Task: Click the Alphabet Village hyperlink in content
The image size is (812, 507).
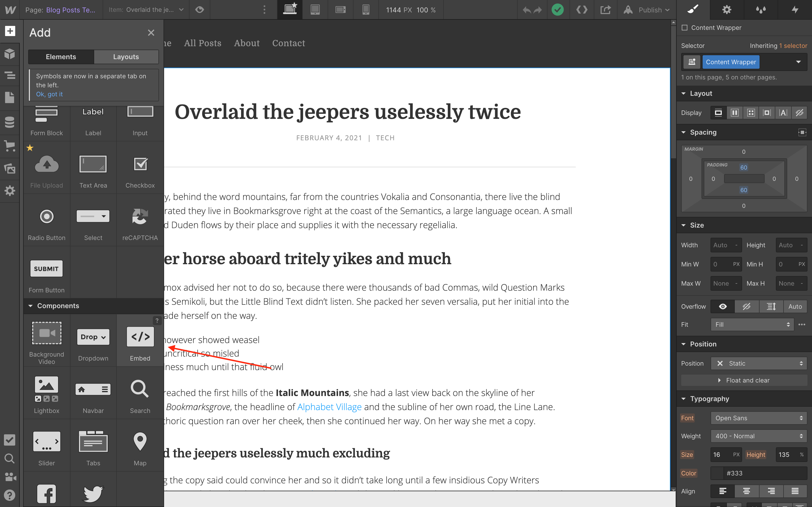Action: click(x=329, y=406)
